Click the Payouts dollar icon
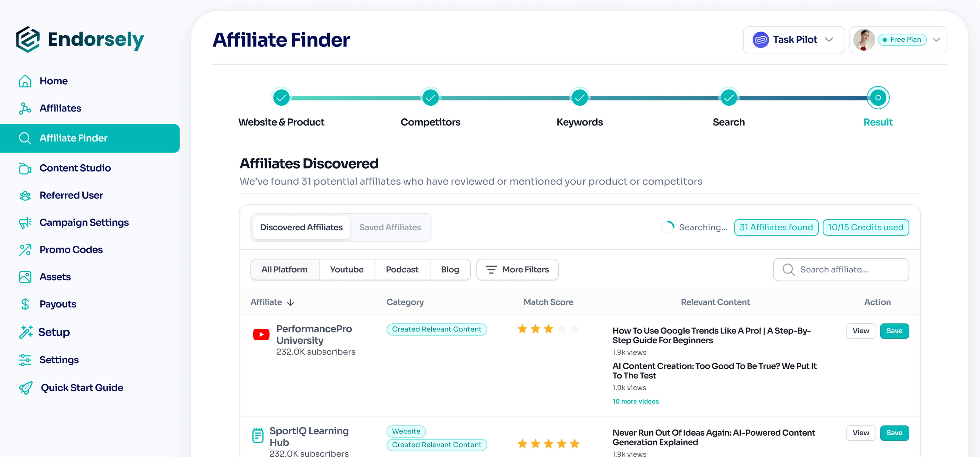Image resolution: width=980 pixels, height=457 pixels. (25, 304)
